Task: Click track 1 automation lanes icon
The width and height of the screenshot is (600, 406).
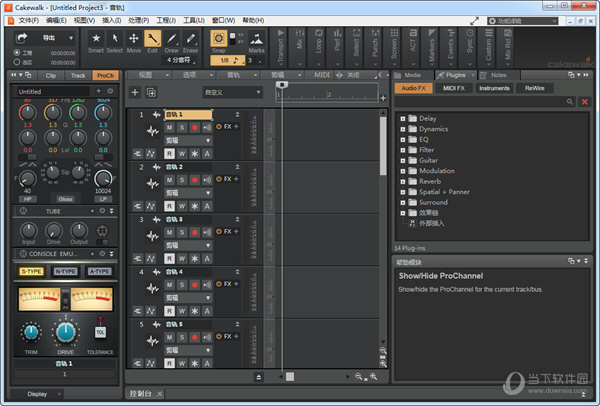Action: (x=151, y=154)
